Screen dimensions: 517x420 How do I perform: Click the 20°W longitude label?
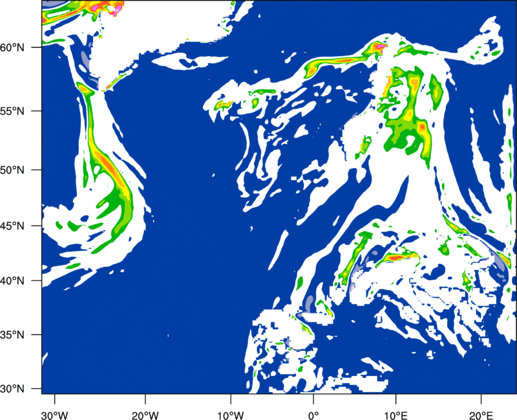(x=145, y=415)
